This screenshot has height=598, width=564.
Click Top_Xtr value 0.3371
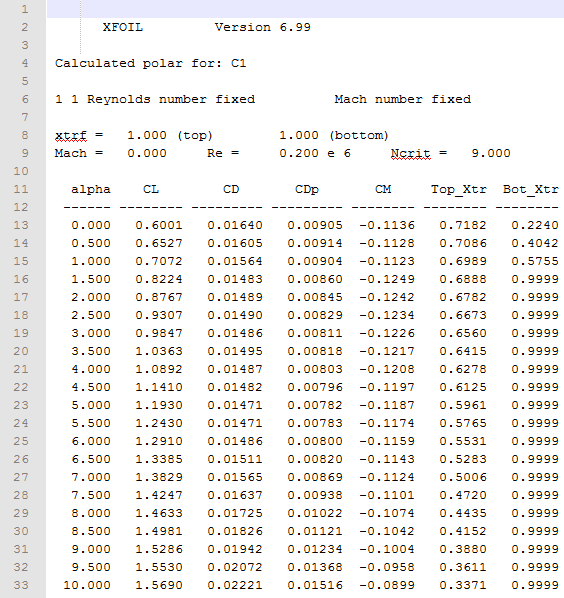pos(463,585)
